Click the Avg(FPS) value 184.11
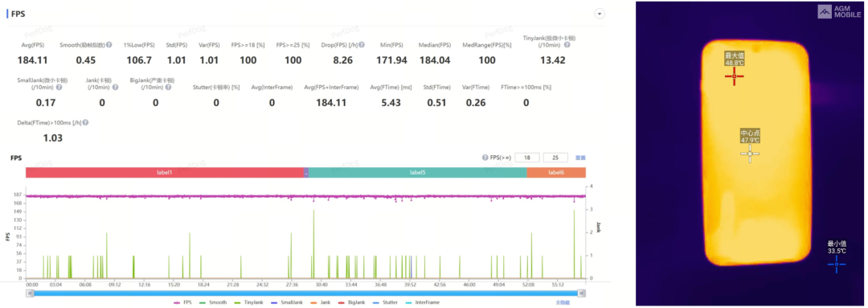The height and width of the screenshot is (308, 868). 32,60
